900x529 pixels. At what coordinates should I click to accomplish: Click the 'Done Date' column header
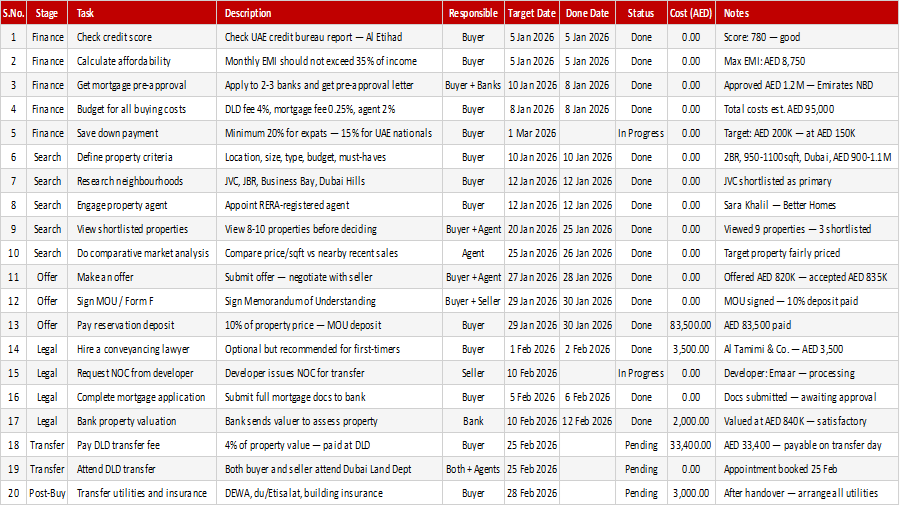(x=587, y=13)
